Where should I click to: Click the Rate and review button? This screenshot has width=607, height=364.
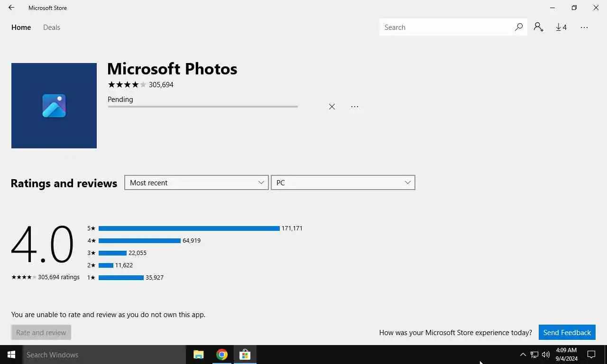[41, 333]
